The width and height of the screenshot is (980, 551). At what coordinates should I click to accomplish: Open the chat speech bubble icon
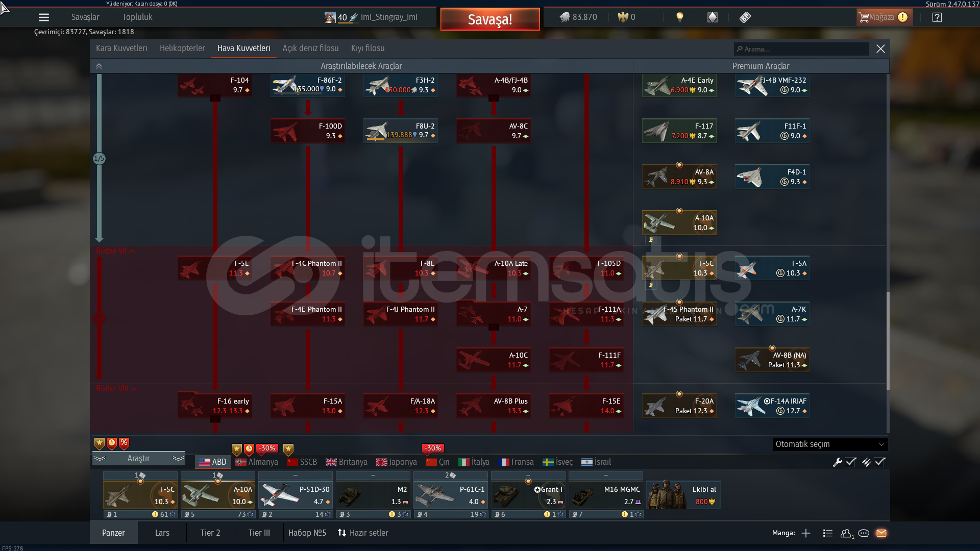864,533
